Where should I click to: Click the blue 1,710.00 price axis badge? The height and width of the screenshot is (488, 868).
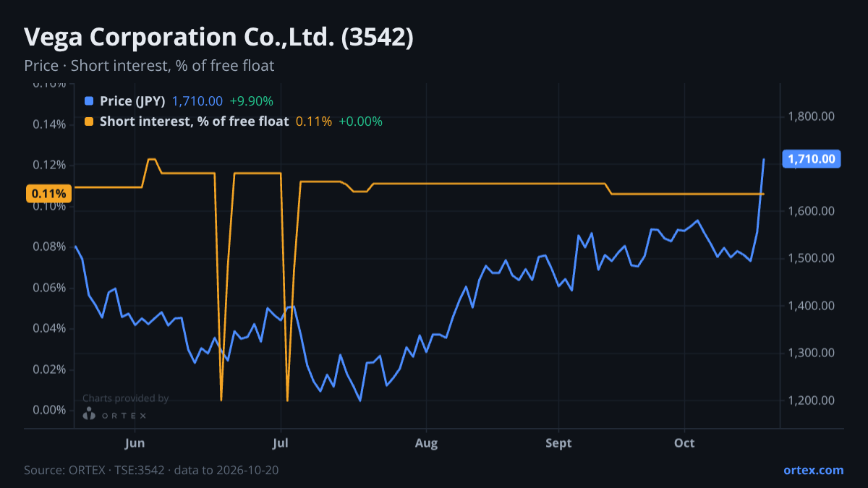point(812,159)
